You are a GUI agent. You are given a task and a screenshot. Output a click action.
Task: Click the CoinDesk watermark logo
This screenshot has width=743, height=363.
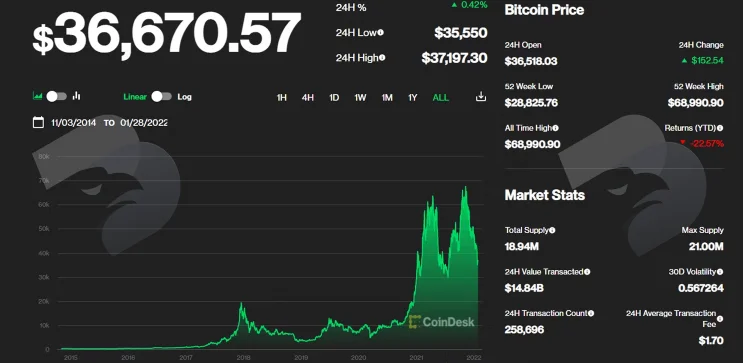[441, 322]
